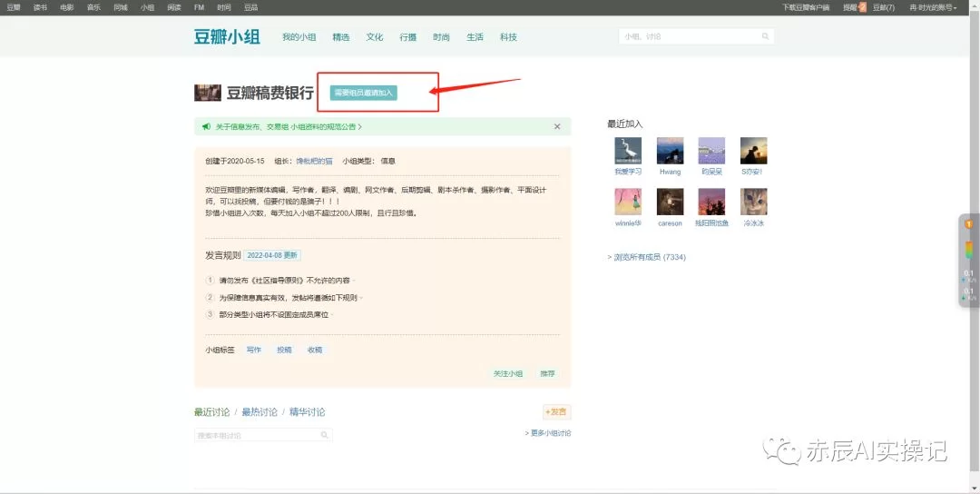Open 行摄 navigation tab

tap(408, 37)
